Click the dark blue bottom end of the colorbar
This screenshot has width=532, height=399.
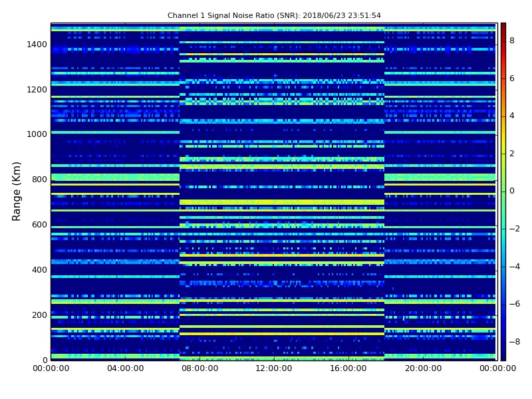tap(503, 353)
